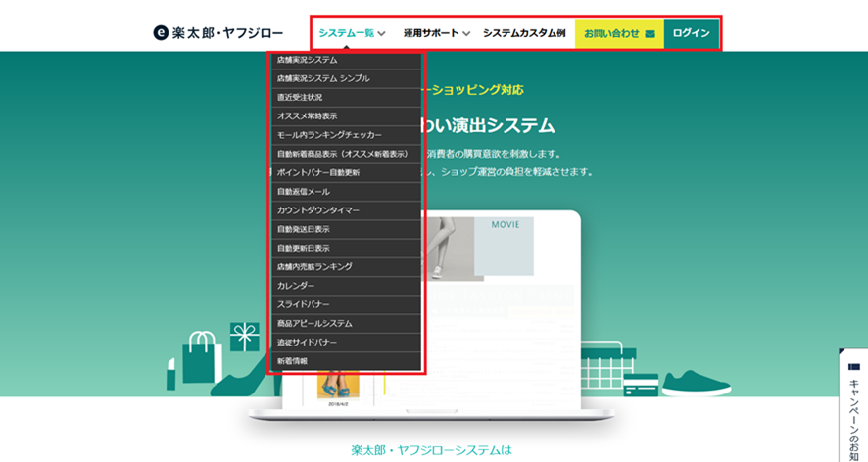Open 店舗内売筋ランキング menu item
868x462 pixels.
pos(346,266)
